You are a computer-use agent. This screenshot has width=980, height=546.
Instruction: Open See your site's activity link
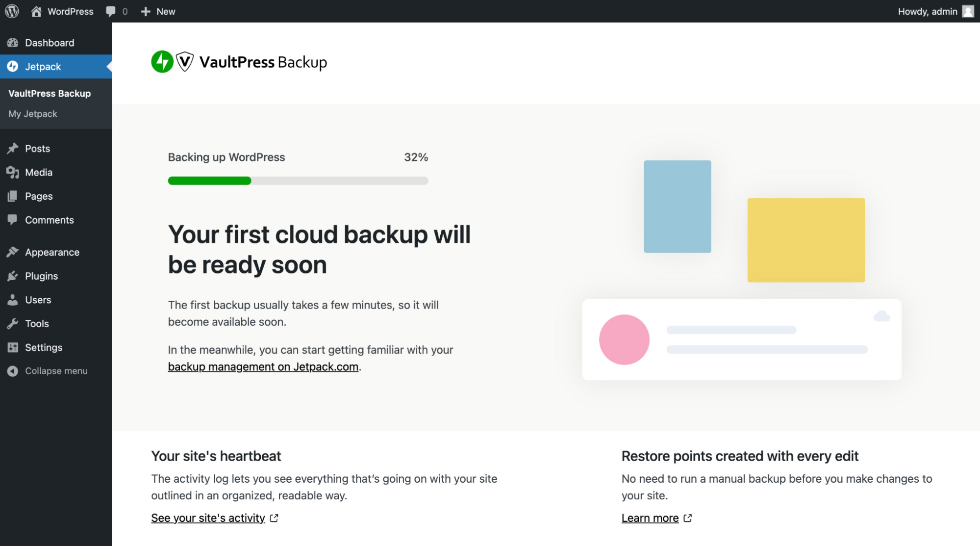(208, 518)
